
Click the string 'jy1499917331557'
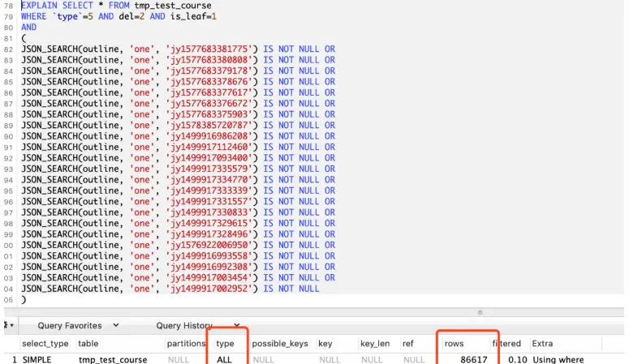tap(209, 201)
